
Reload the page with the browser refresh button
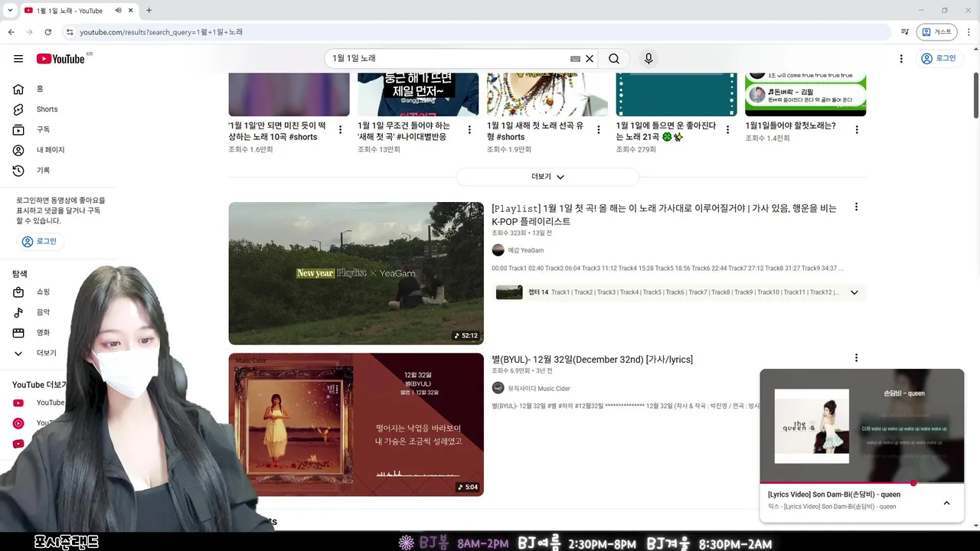pos(47,32)
